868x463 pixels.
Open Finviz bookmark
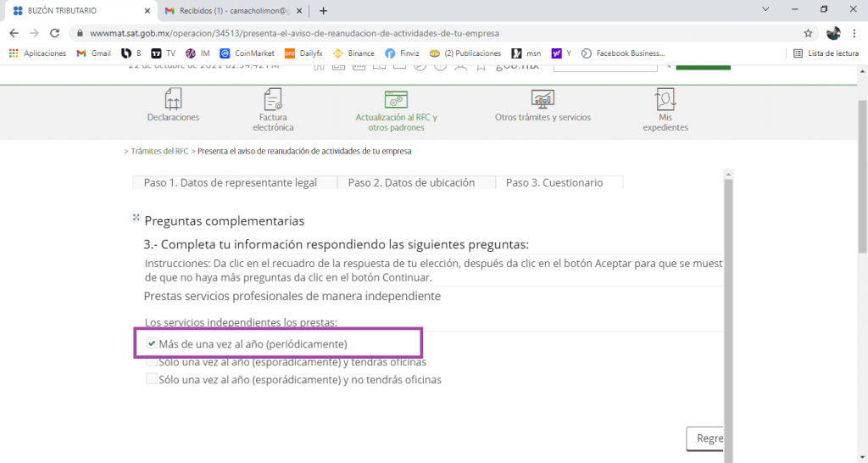[403, 53]
